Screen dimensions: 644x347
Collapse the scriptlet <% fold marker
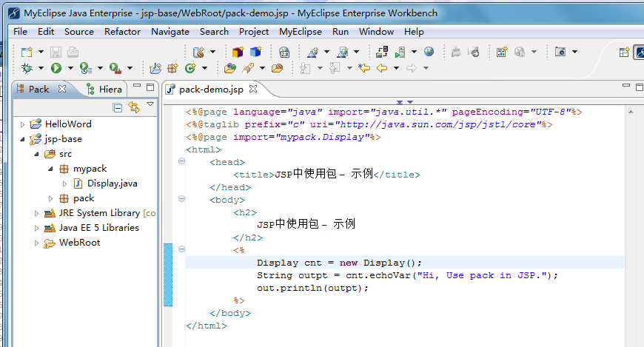coord(181,249)
